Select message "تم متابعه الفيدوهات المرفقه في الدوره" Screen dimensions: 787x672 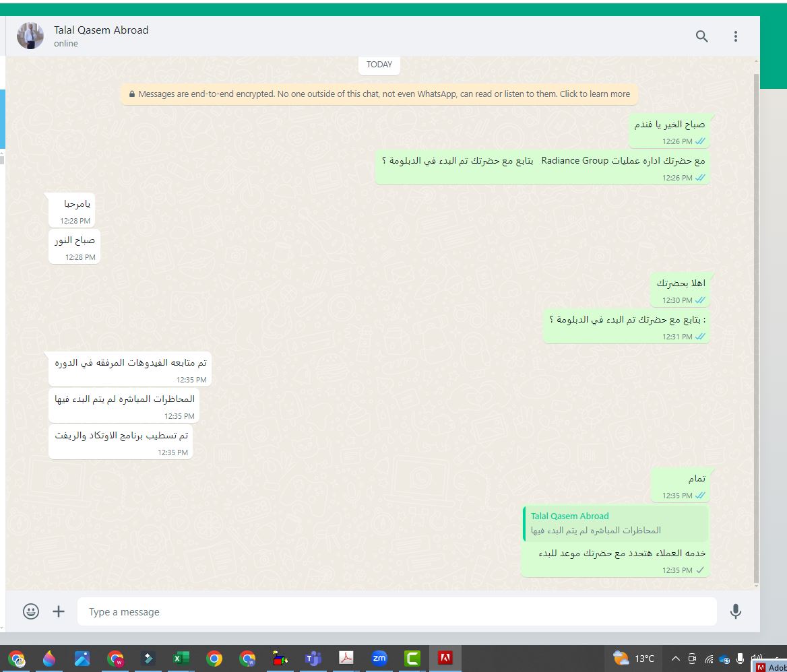click(130, 369)
